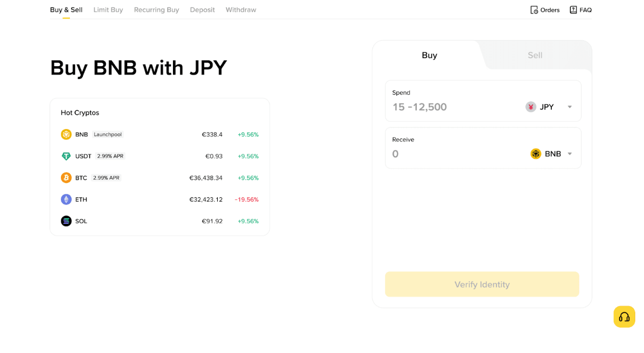Open the Withdraw tab
This screenshot has width=644, height=353.
click(x=241, y=10)
